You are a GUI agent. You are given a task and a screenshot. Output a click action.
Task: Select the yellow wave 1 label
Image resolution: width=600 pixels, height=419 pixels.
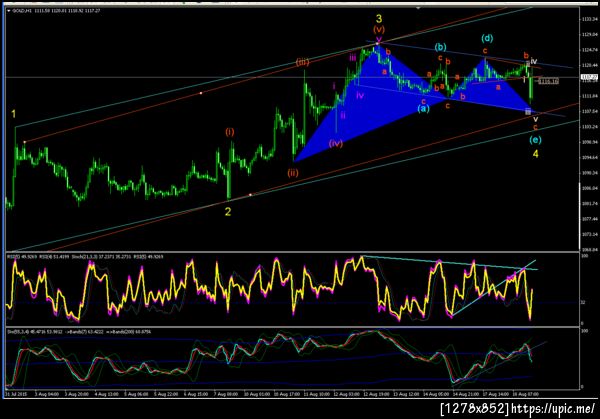(14, 114)
